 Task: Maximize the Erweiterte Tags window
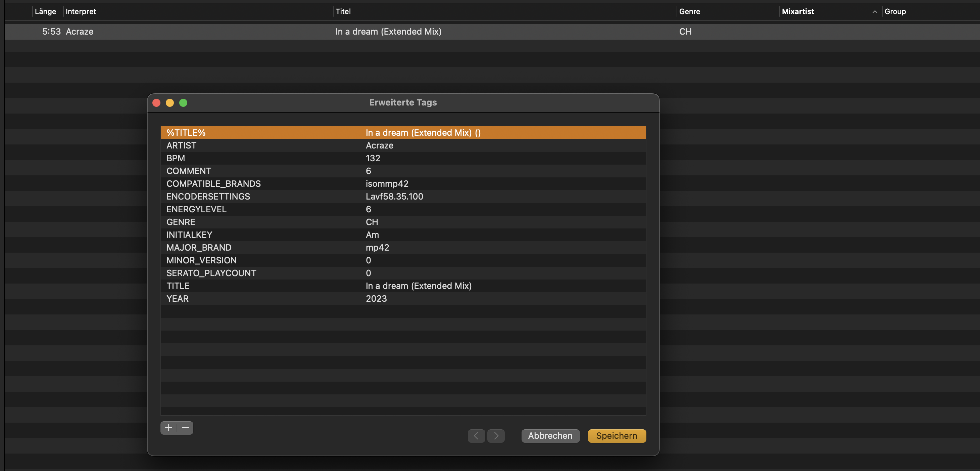(x=183, y=103)
